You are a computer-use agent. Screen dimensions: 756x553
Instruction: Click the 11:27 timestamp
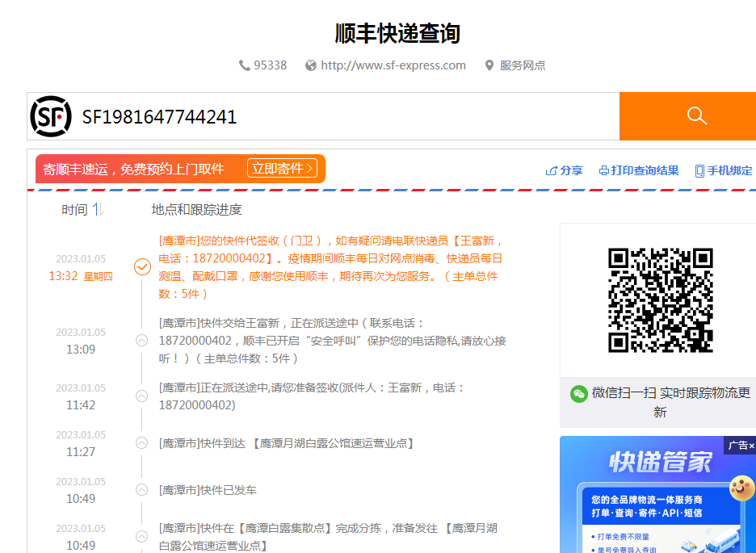tap(81, 452)
